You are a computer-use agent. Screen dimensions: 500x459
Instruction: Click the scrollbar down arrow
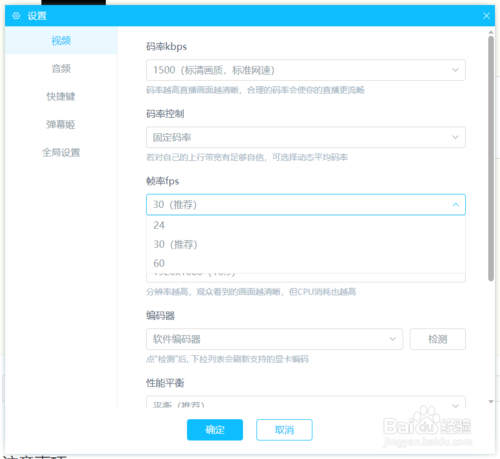pos(491,402)
